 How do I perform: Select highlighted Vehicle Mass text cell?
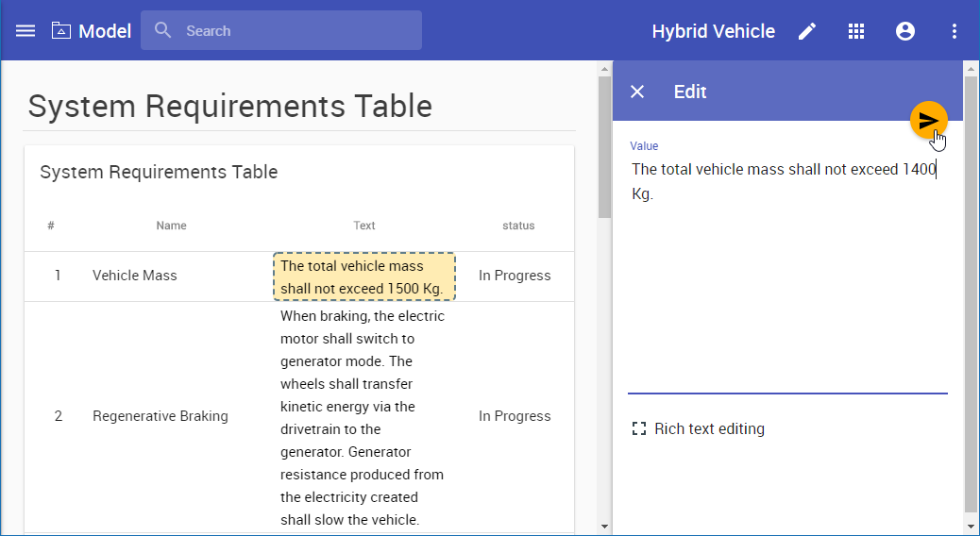point(364,276)
